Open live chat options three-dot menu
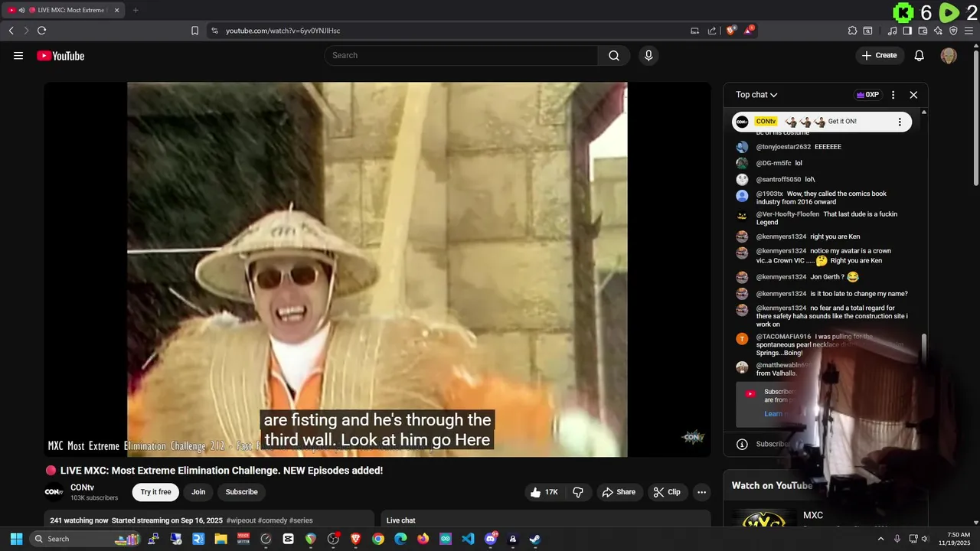This screenshot has height=551, width=980. pyautogui.click(x=893, y=95)
